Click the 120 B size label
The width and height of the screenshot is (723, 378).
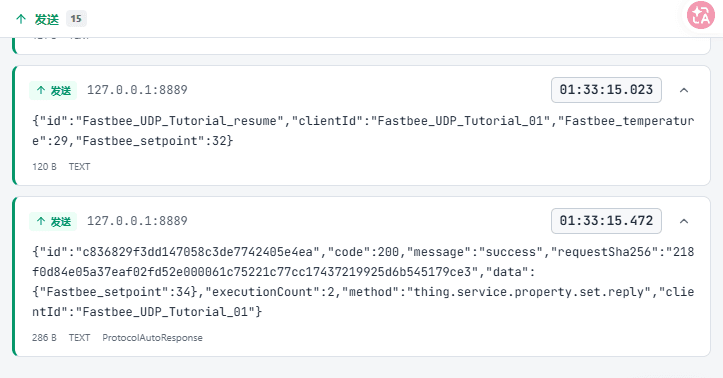tap(44, 166)
